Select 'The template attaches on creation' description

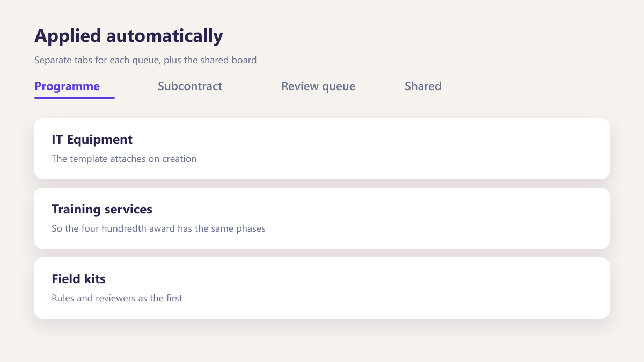click(x=124, y=159)
